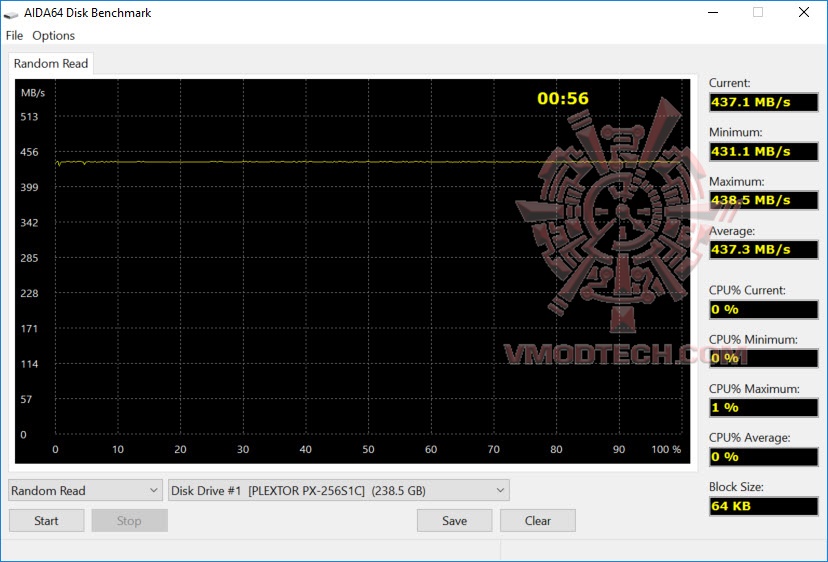Expand the Random Read test type dropdown
Screen dimensions: 828x562
pyautogui.click(x=85, y=491)
